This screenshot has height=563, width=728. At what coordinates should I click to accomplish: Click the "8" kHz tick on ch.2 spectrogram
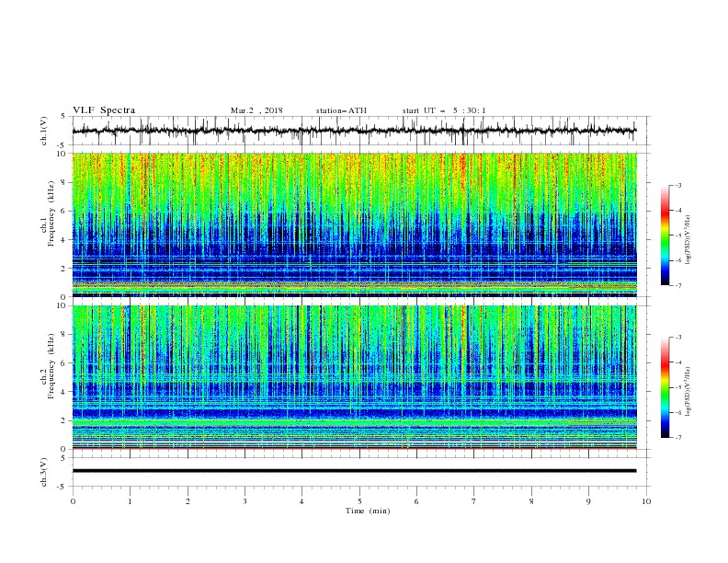(x=64, y=335)
